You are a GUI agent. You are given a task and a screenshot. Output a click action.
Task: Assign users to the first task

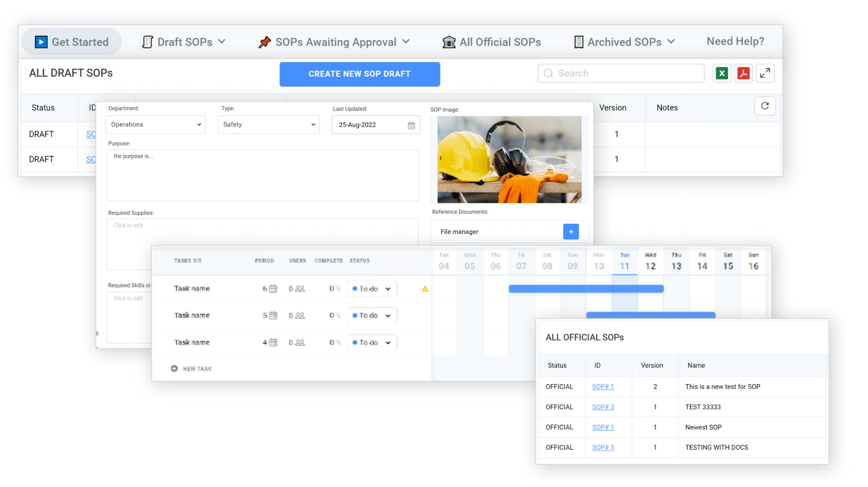tap(300, 289)
